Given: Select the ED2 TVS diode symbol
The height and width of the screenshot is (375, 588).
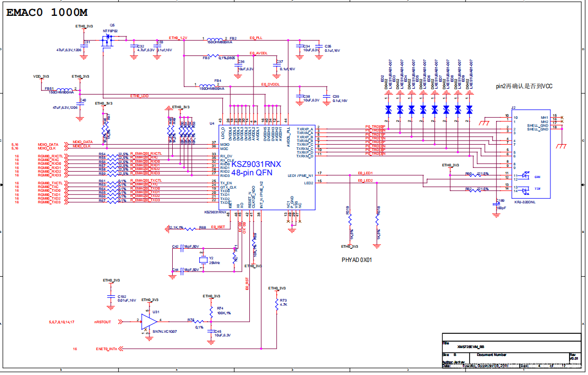Looking at the screenshot, I should pyautogui.click(x=388, y=110).
